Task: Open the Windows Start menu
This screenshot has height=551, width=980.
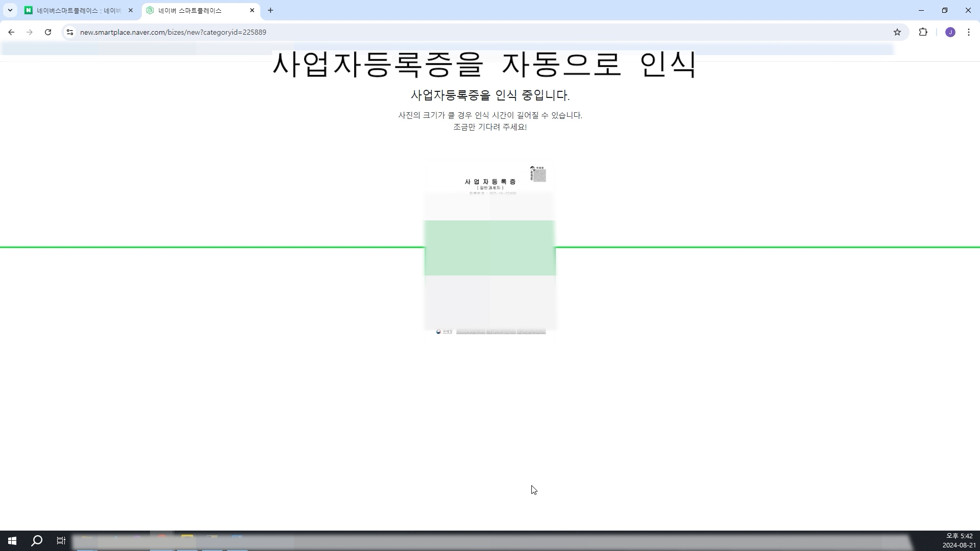Action: point(12,541)
